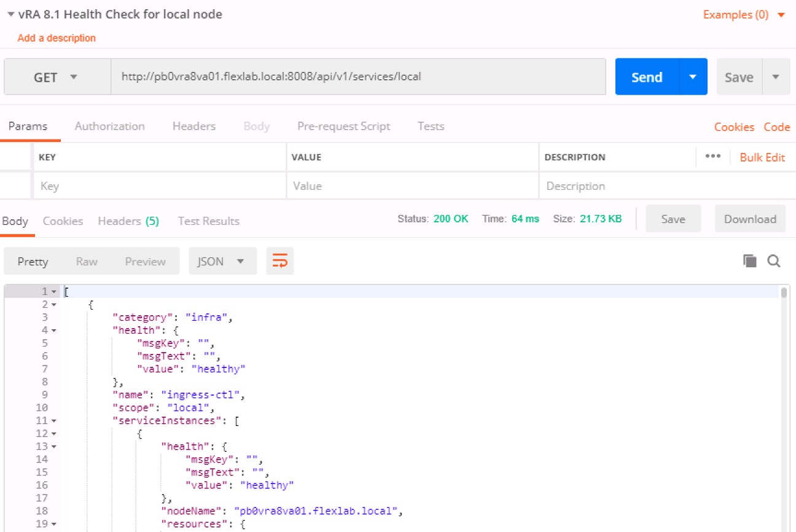
Task: Open the Code link
Action: pyautogui.click(x=777, y=127)
